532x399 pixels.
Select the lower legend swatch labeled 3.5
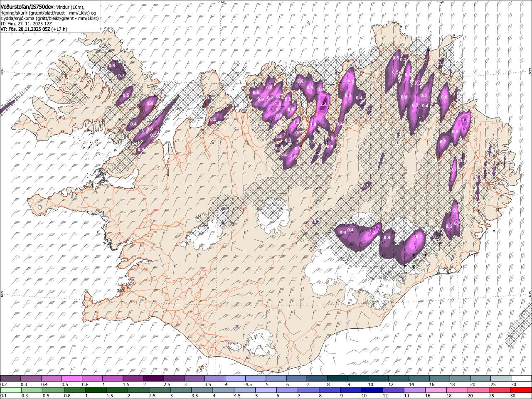point(202,390)
